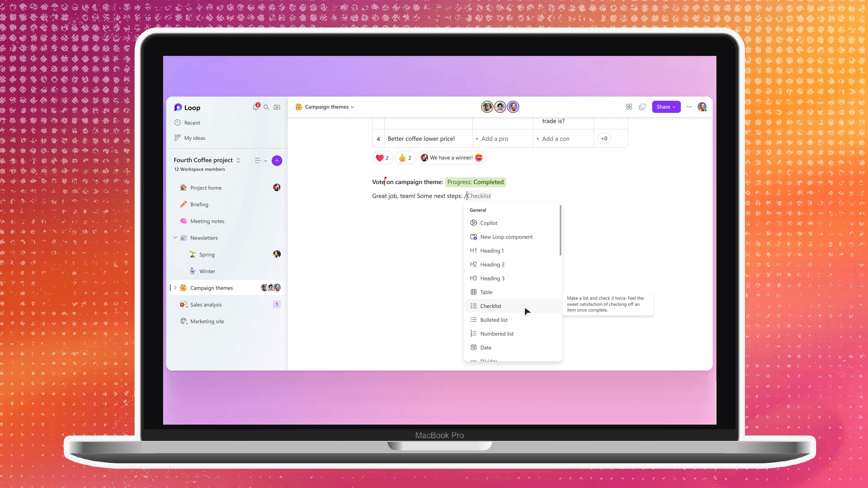Expand Campaign themes dropdown arrow
Screen dimensions: 868x488
[353, 107]
